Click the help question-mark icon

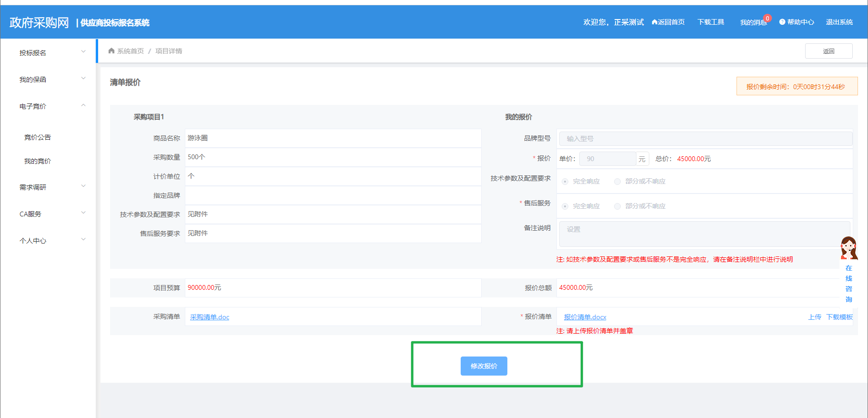tap(782, 22)
